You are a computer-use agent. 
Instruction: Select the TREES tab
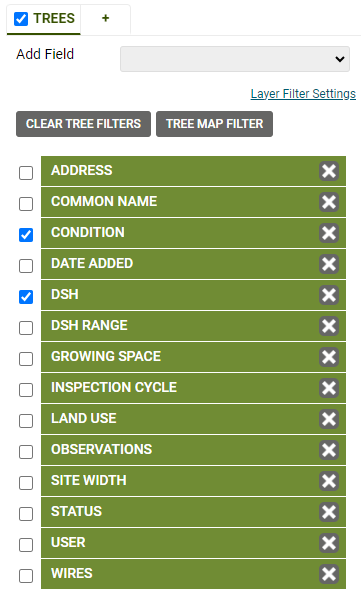44,19
